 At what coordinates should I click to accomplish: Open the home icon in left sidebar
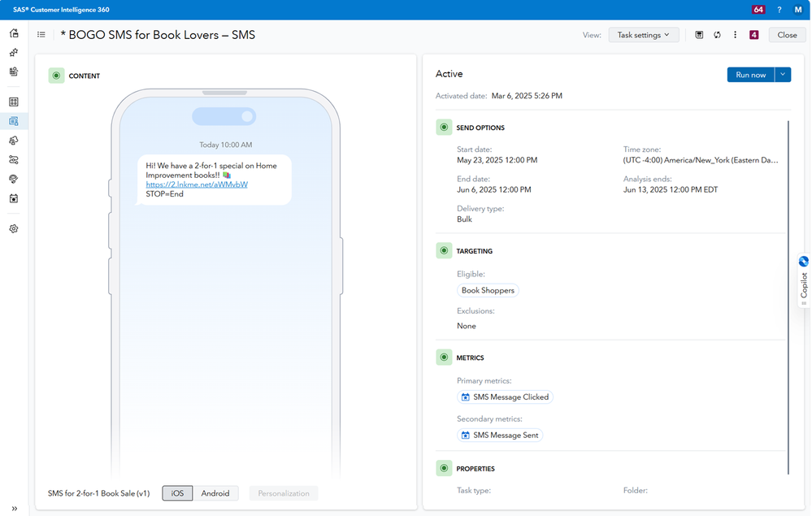(x=14, y=33)
